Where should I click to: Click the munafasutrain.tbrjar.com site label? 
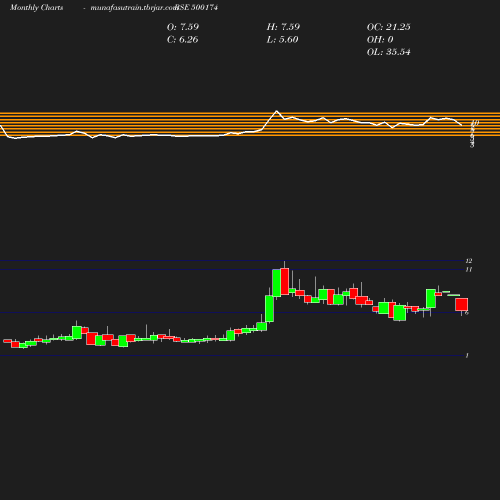(134, 7)
